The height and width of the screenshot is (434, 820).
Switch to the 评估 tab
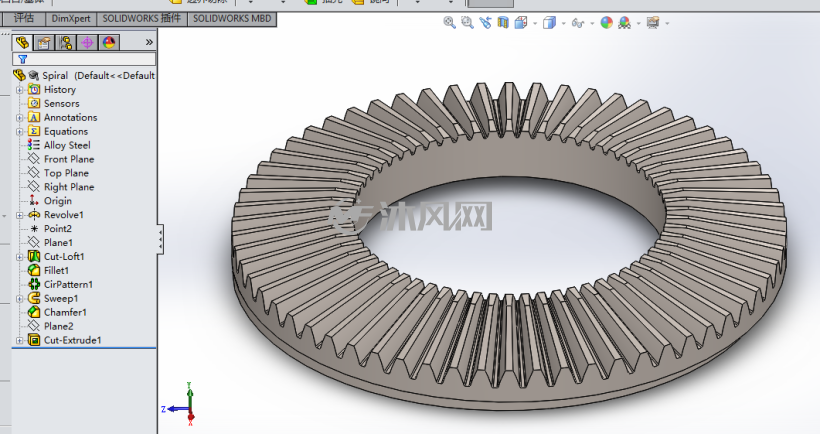[24, 19]
